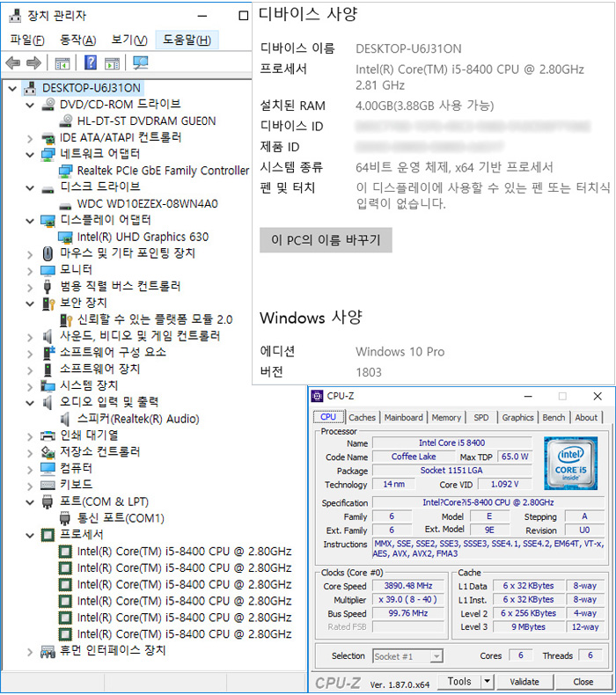This screenshot has height=695, width=616.
Task: Click the Code Name Coffee Lake field
Action: tap(414, 457)
